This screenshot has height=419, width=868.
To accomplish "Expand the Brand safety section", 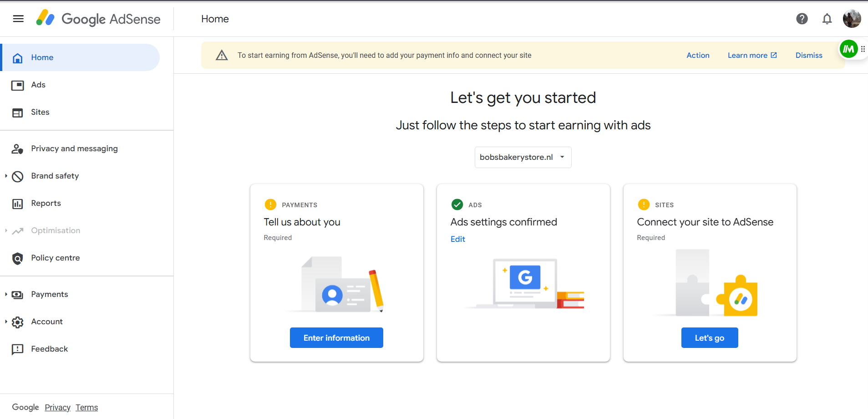I will pos(6,176).
